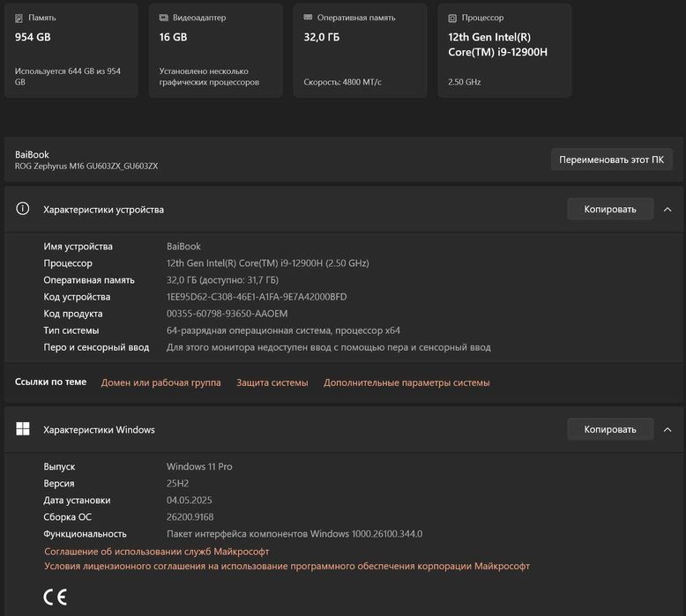Click the storage disk icon next to Память
The image size is (686, 616).
19,19
